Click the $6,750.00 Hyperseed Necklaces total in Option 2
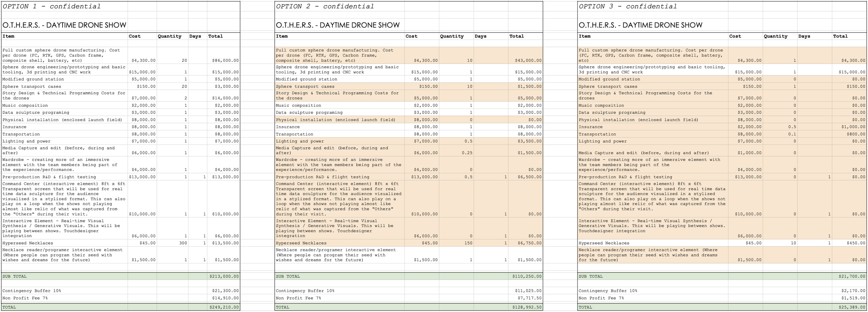The height and width of the screenshot is (312, 868). pos(529,243)
